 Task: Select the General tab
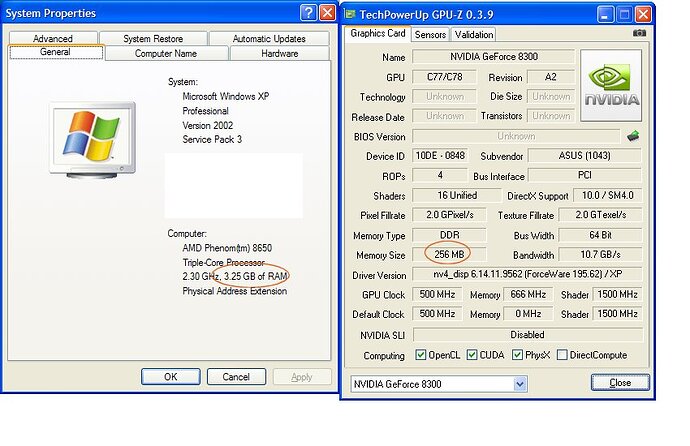[x=55, y=52]
